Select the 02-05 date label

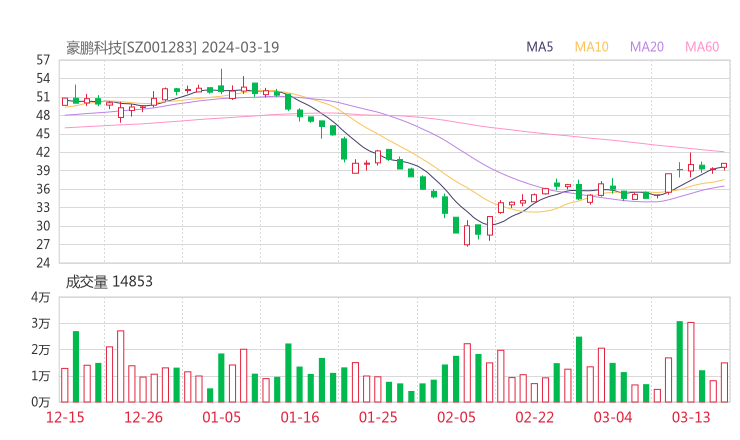pyautogui.click(x=456, y=417)
